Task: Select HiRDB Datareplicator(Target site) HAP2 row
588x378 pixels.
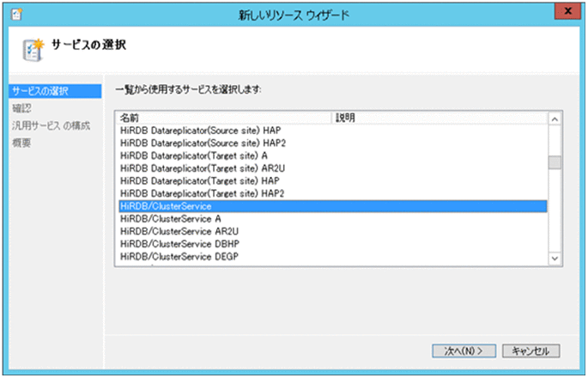Action: pos(333,193)
